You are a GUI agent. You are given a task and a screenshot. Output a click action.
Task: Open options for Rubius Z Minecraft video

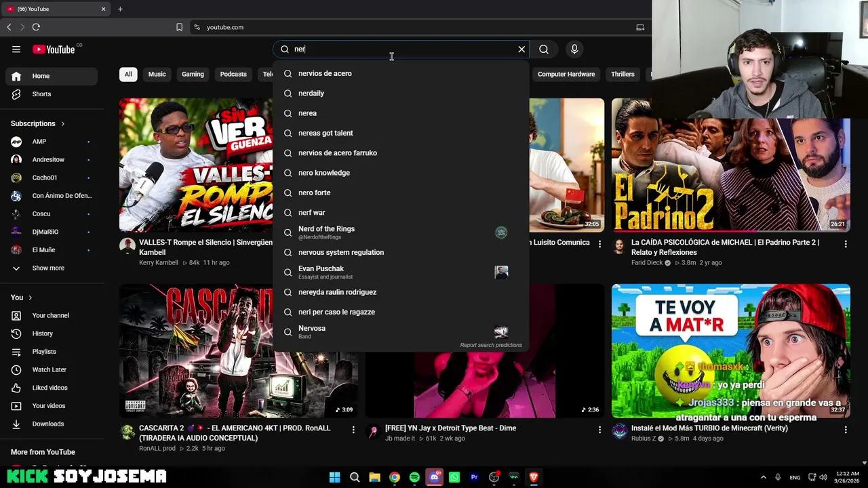pyautogui.click(x=846, y=430)
